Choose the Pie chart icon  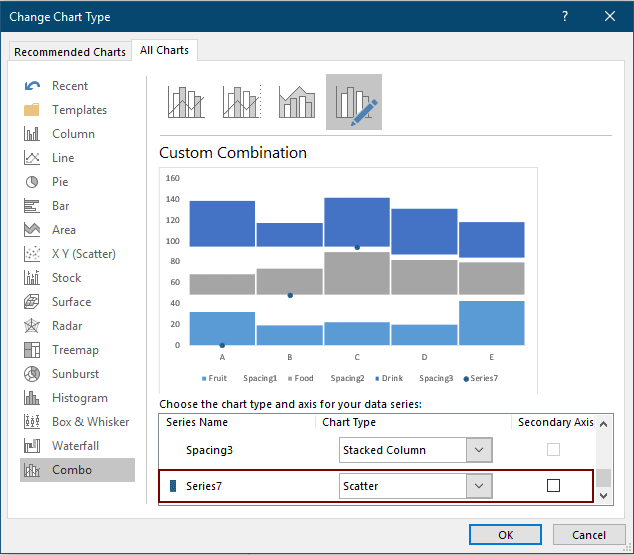click(32, 182)
